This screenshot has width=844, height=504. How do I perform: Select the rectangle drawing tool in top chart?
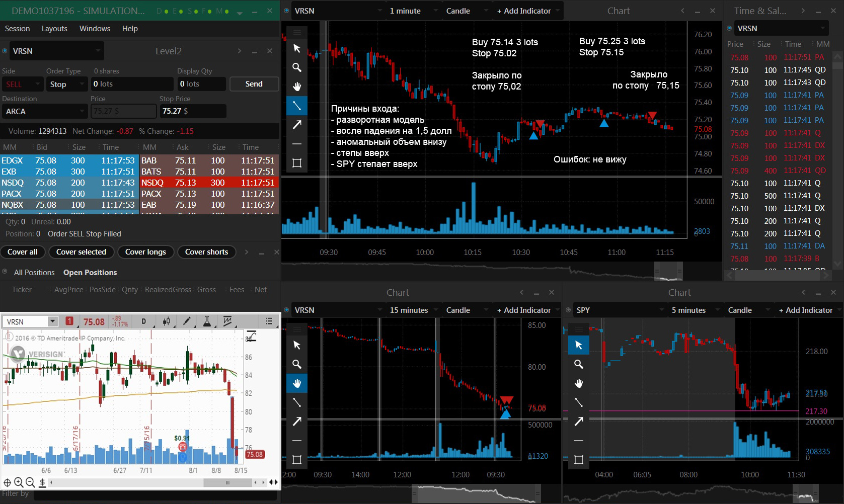click(x=297, y=163)
